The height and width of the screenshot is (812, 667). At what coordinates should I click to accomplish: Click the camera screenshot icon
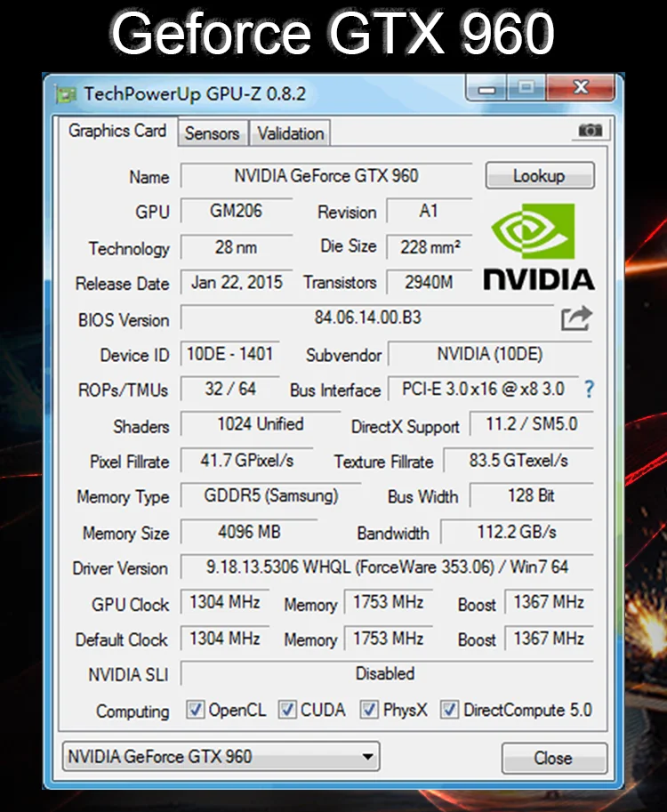[x=590, y=130]
